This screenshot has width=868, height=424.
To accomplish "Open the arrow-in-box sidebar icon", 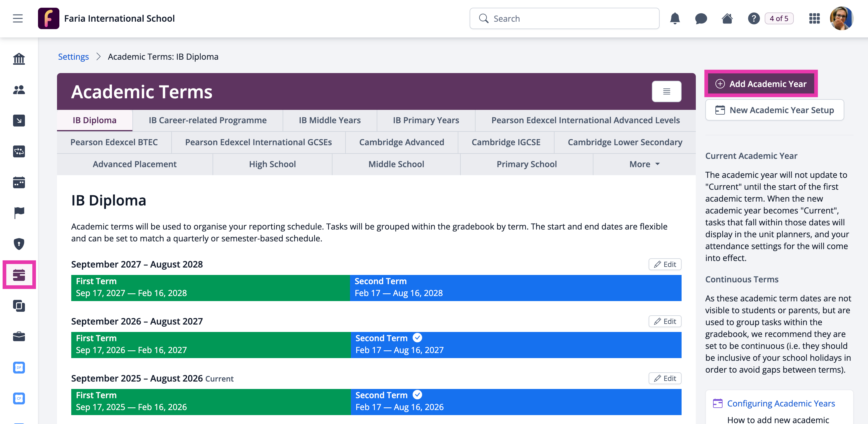I will coord(19,121).
